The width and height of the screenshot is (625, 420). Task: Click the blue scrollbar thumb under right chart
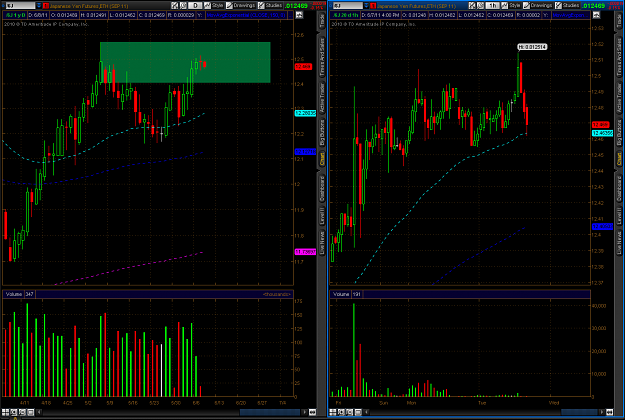[x=579, y=412]
